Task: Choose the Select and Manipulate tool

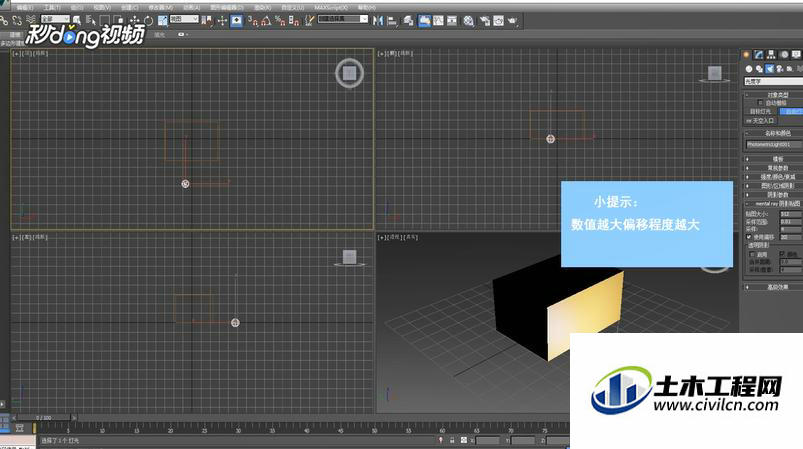Action: (222, 20)
